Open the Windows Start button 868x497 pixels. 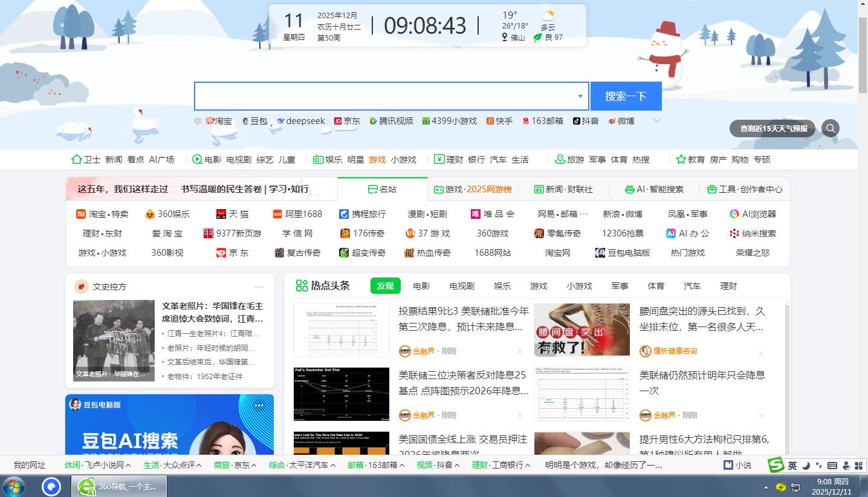coord(14,486)
